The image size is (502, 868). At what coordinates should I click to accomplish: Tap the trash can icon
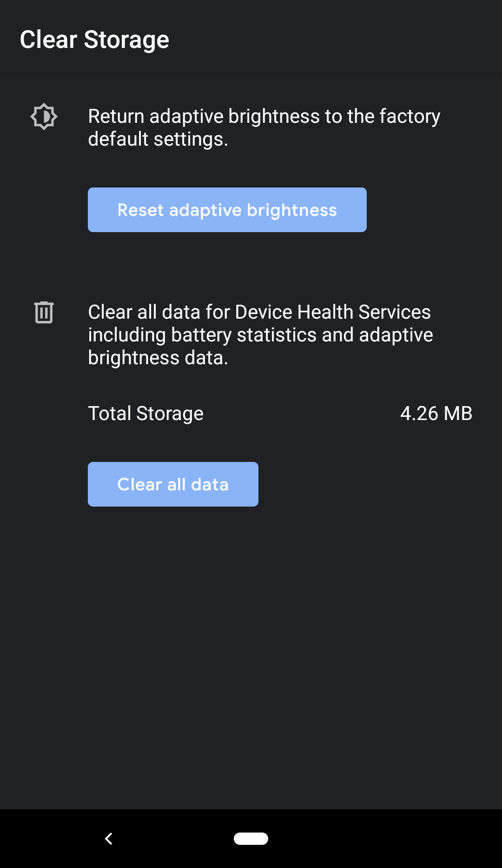(x=44, y=312)
